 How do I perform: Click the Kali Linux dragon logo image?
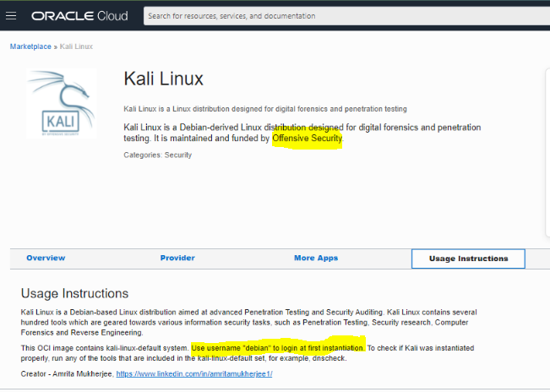[61, 102]
